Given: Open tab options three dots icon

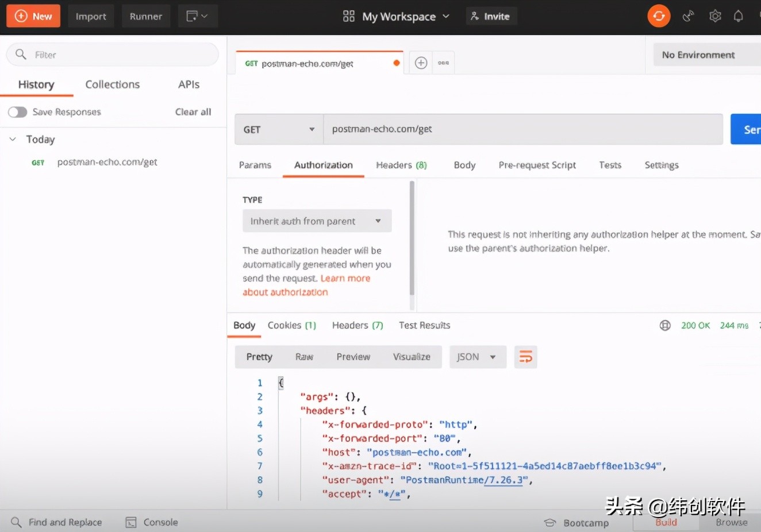Looking at the screenshot, I should (443, 63).
